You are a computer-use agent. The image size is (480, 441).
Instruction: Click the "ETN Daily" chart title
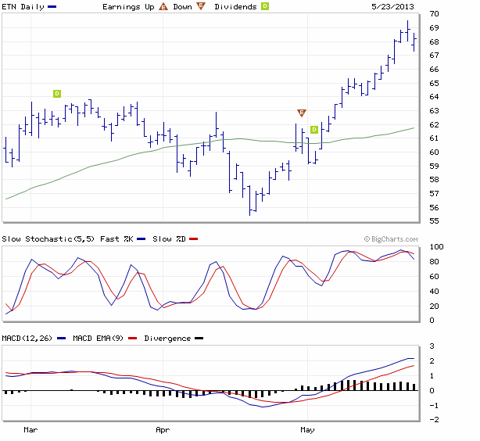coord(23,7)
